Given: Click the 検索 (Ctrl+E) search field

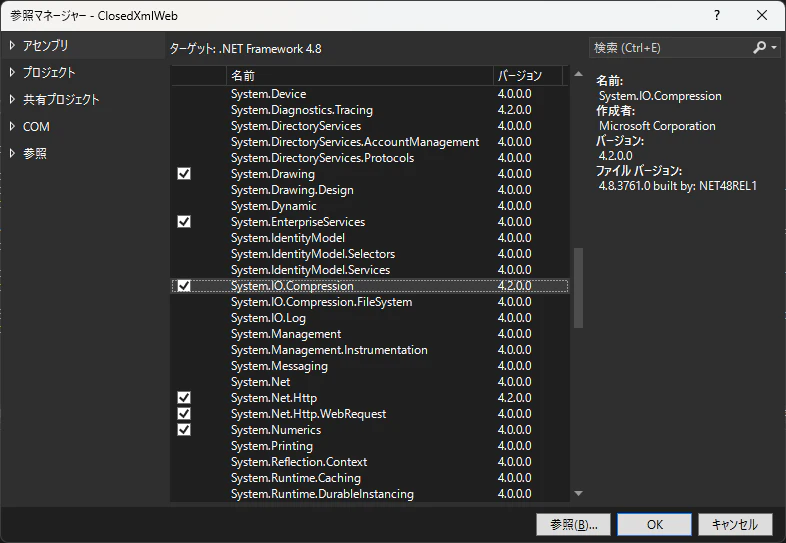Looking at the screenshot, I should 672,48.
